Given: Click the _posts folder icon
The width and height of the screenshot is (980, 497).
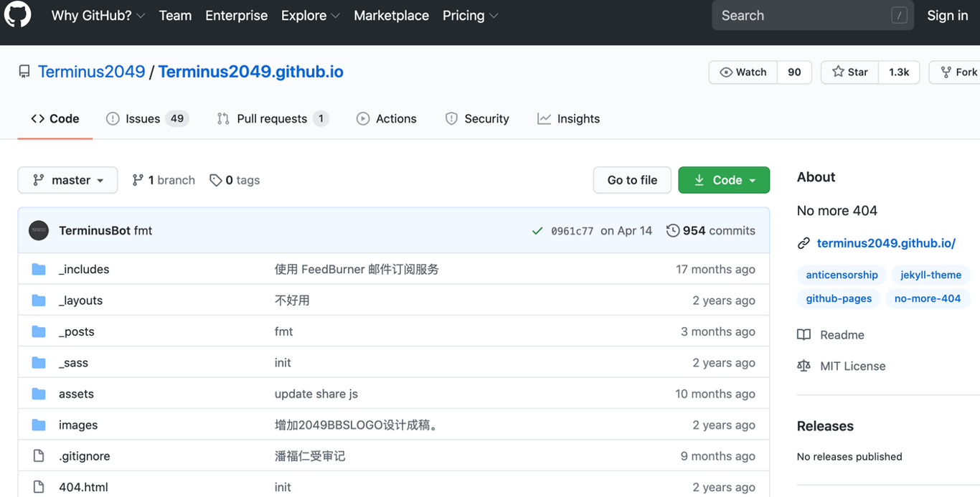Looking at the screenshot, I should click(x=39, y=331).
